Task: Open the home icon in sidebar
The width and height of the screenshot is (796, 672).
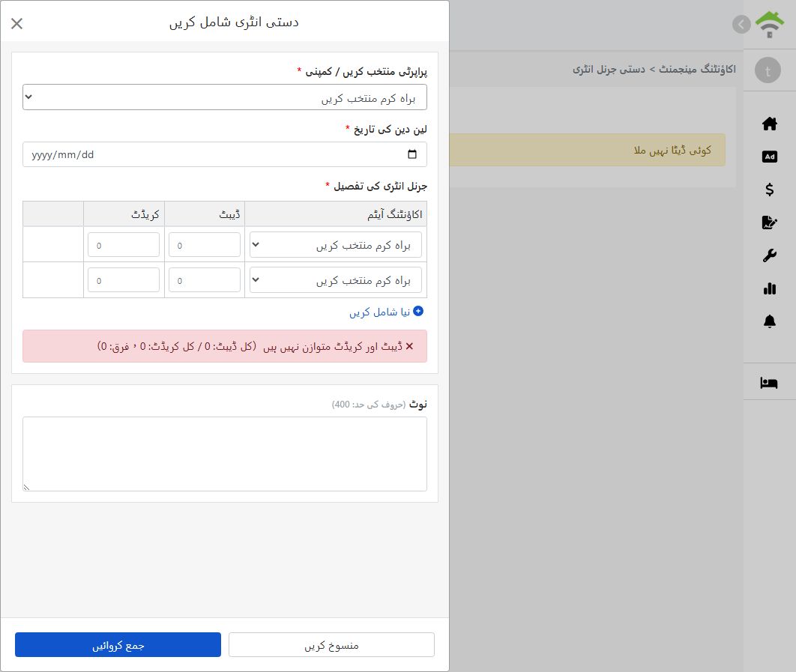Action: point(770,124)
